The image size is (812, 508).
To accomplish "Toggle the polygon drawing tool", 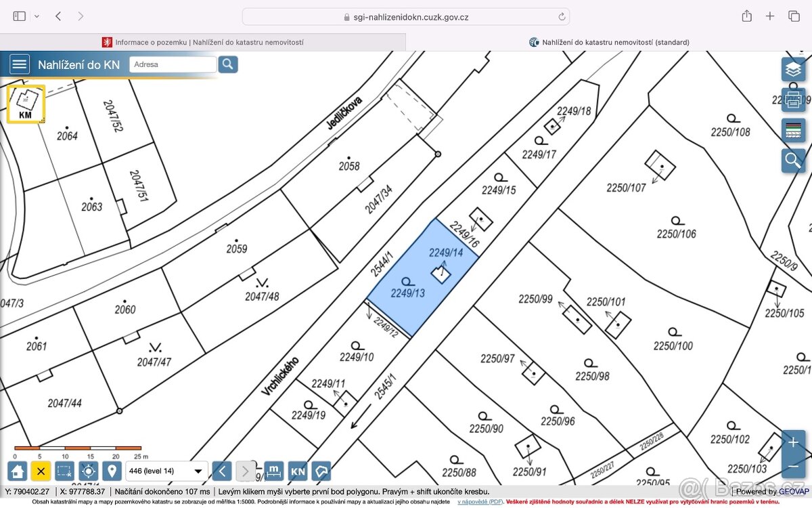I will tap(321, 470).
